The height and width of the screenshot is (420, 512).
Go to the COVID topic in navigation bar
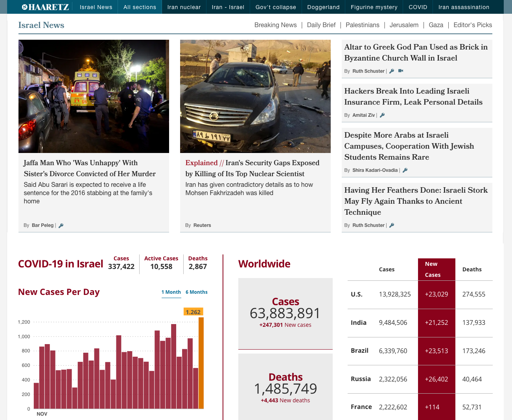(418, 7)
